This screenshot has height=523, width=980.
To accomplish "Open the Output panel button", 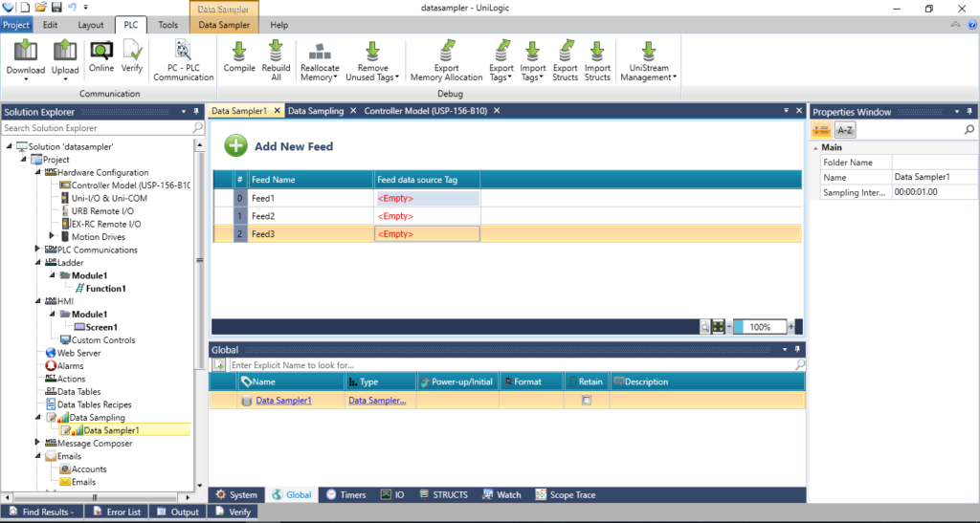I will click(x=178, y=512).
